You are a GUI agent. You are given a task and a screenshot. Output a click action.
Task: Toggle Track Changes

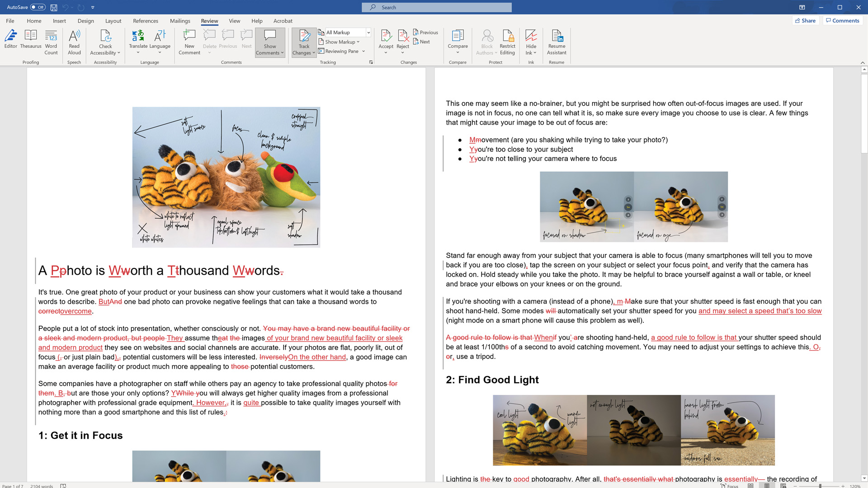coord(303,43)
